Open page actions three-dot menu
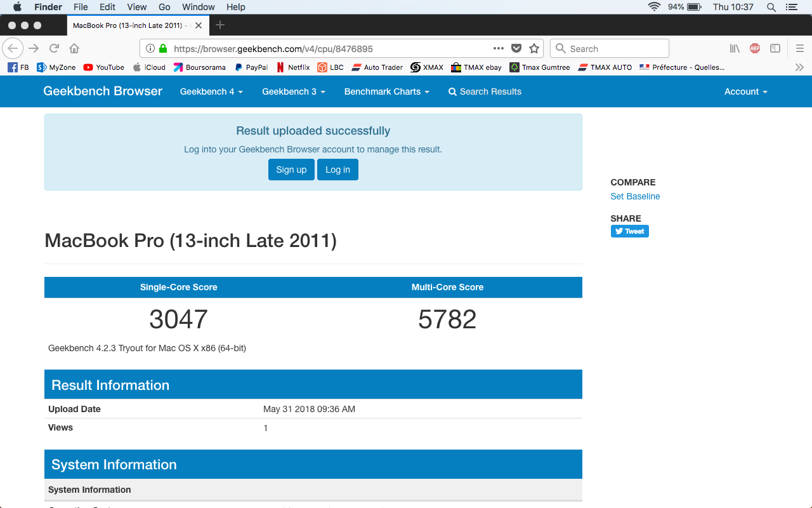The height and width of the screenshot is (508, 812). (x=499, y=48)
